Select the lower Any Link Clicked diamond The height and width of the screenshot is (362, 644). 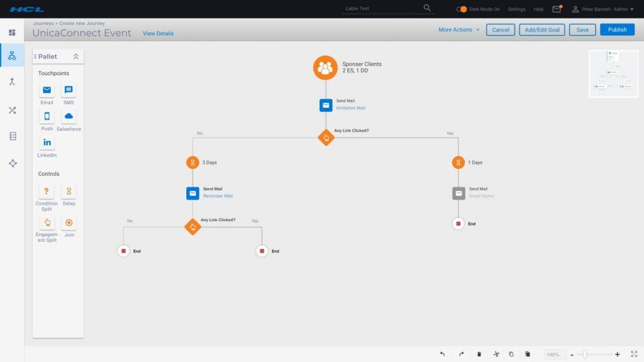pos(192,227)
